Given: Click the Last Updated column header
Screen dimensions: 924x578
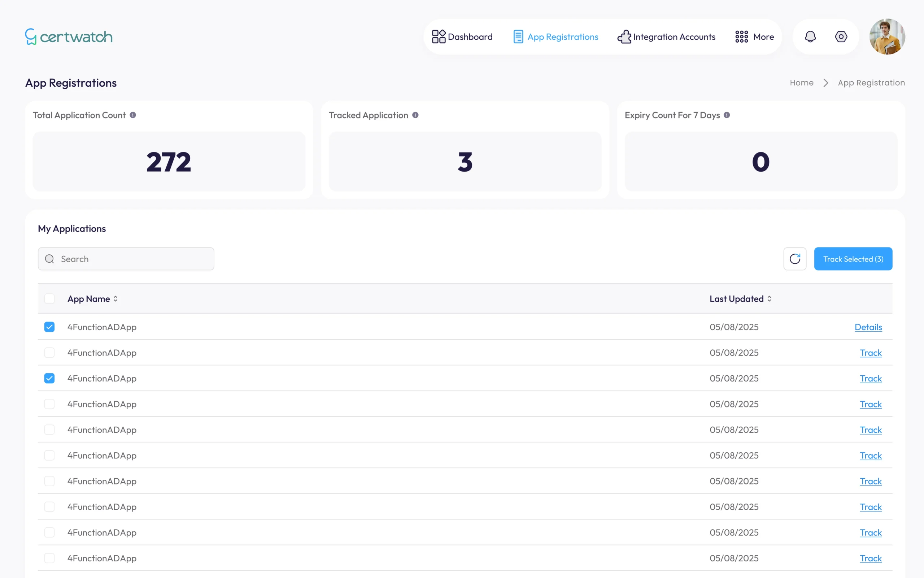Looking at the screenshot, I should tap(736, 299).
